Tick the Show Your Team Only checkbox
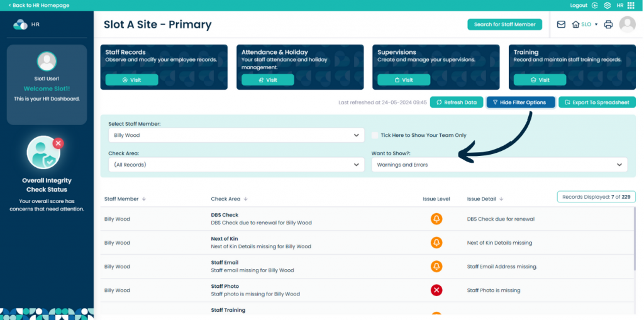Screen dimensions: 644x320 (x=375, y=135)
